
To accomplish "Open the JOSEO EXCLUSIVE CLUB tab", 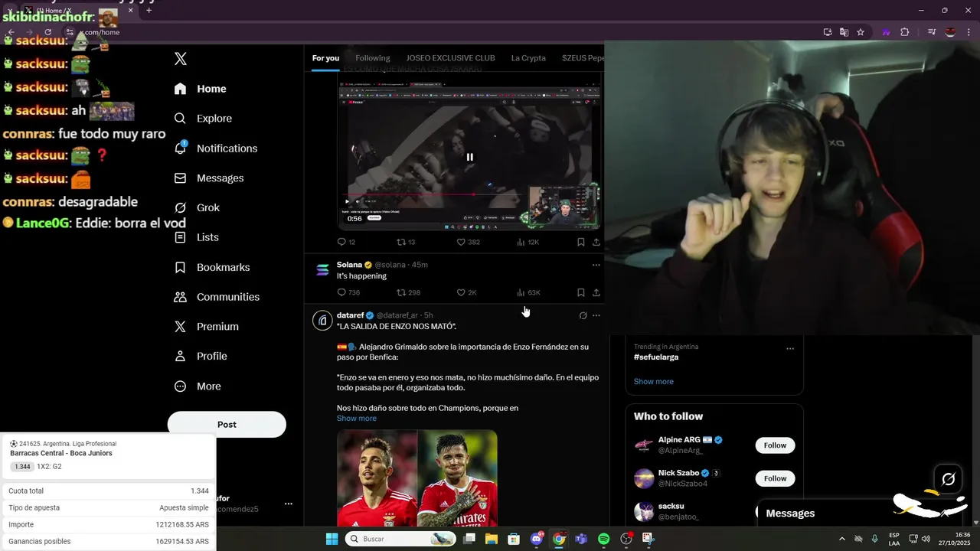I will point(450,58).
